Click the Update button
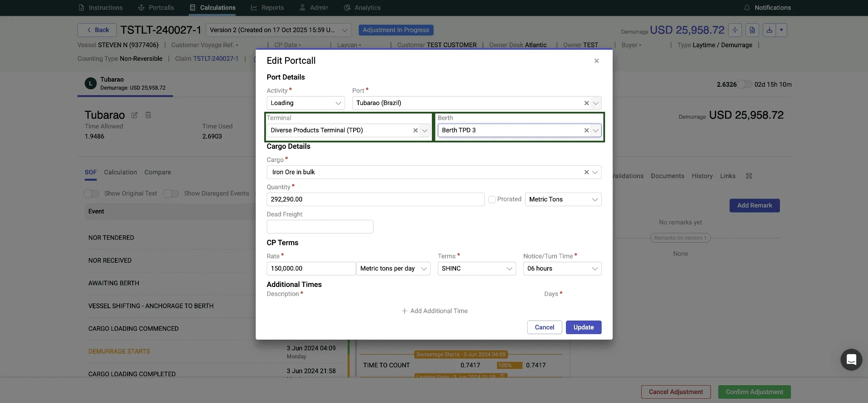Viewport: 868px width, 403px height. pos(583,327)
